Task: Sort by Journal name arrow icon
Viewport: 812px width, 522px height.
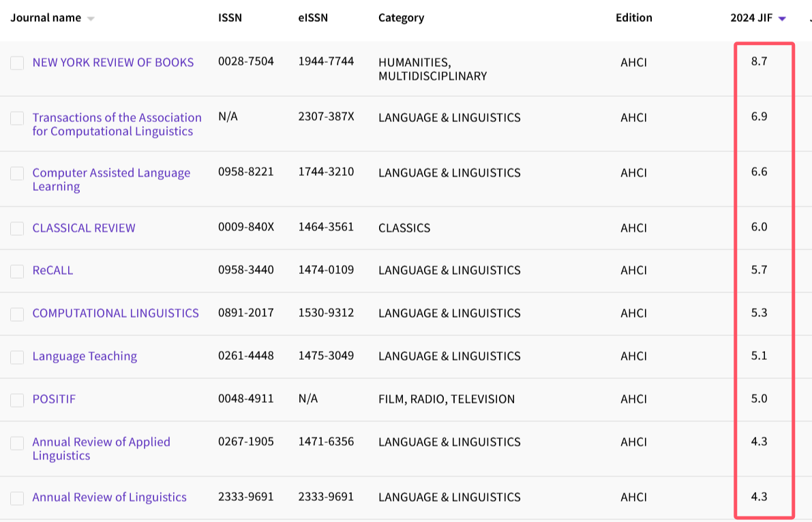Action: 91,19
